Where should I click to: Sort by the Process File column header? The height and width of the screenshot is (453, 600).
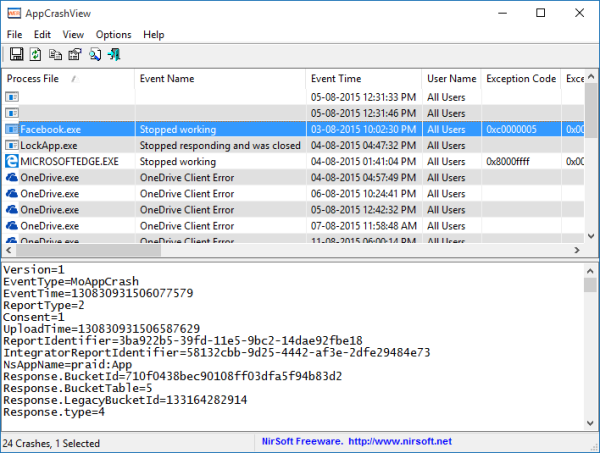click(x=68, y=79)
